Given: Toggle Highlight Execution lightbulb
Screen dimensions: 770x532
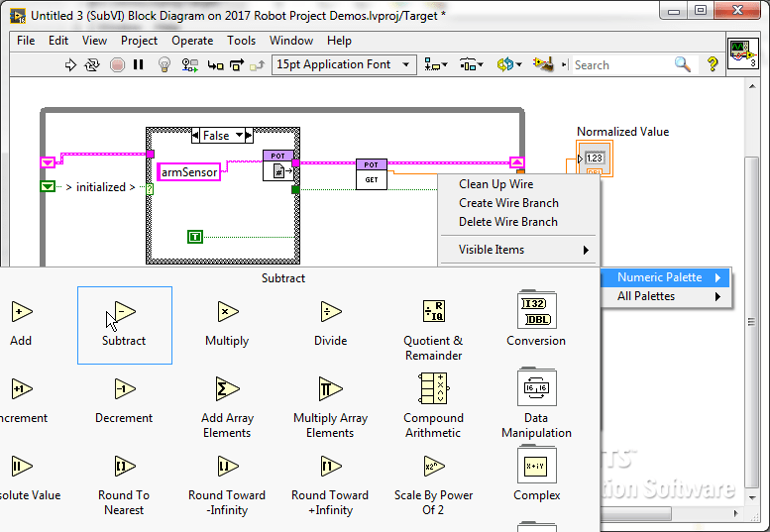Looking at the screenshot, I should (x=165, y=64).
